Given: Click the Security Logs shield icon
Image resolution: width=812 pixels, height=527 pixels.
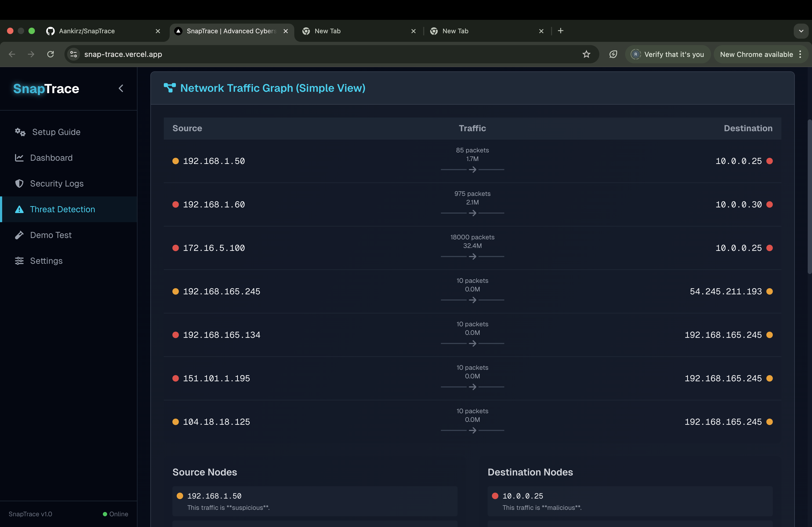Looking at the screenshot, I should 19,183.
